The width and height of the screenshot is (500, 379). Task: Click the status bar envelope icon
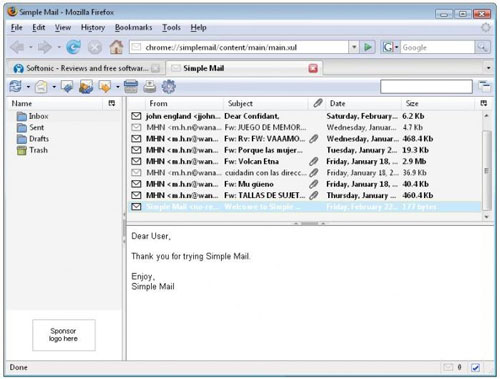coord(448,367)
